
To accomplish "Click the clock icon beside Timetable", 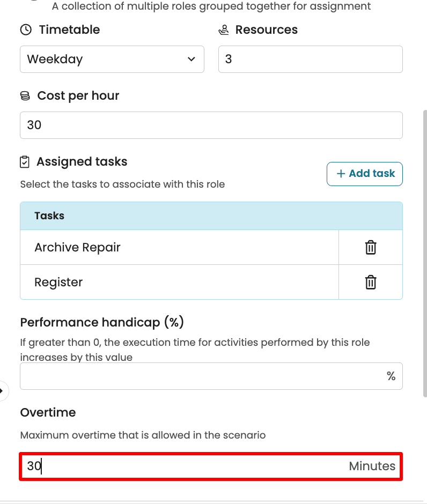I will (x=26, y=30).
